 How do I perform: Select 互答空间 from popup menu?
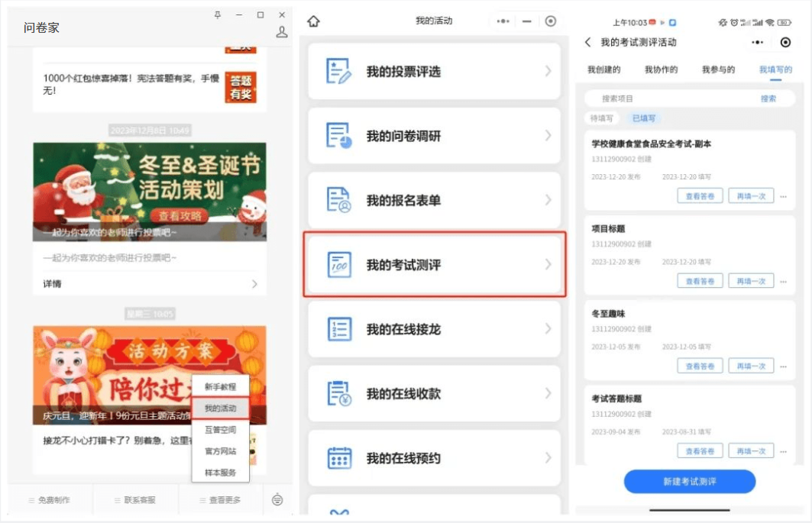[x=221, y=429]
